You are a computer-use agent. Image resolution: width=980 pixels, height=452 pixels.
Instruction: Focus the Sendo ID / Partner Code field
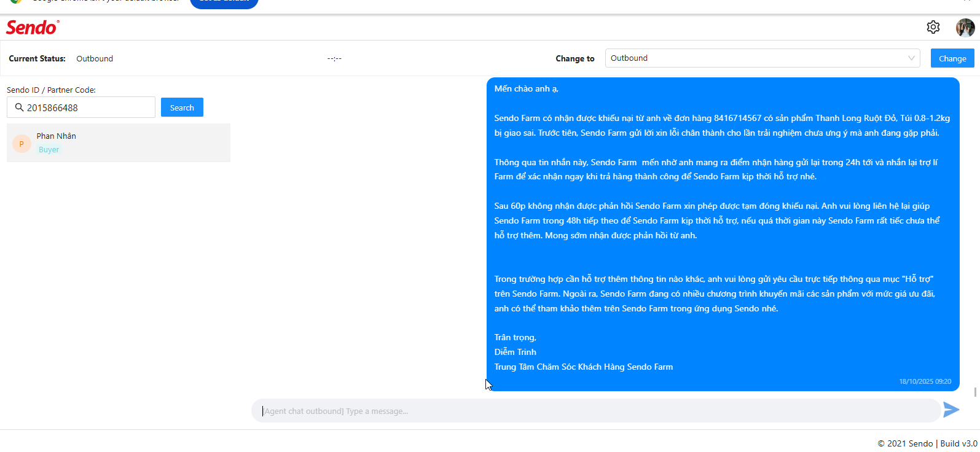(81, 107)
